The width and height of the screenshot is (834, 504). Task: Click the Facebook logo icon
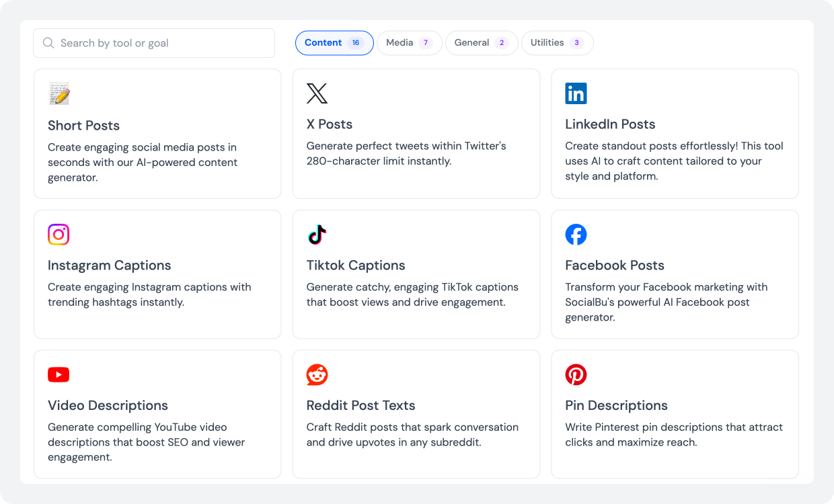(576, 235)
